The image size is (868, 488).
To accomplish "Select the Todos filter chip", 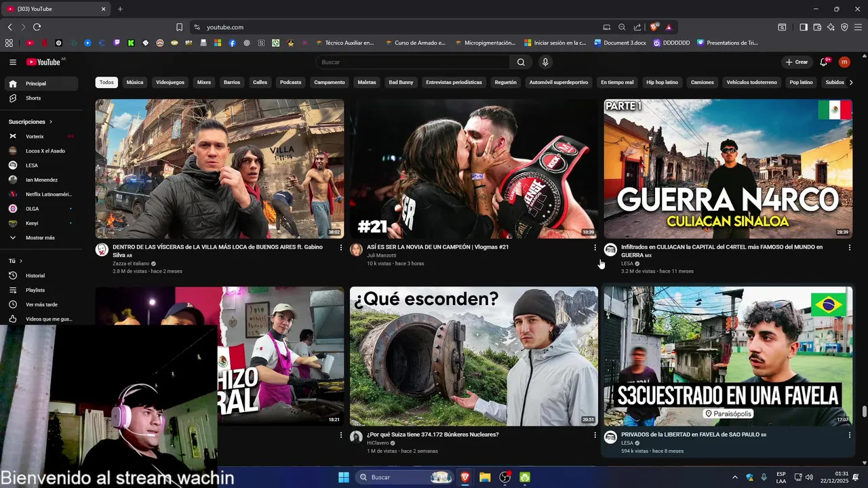I will [x=106, y=82].
